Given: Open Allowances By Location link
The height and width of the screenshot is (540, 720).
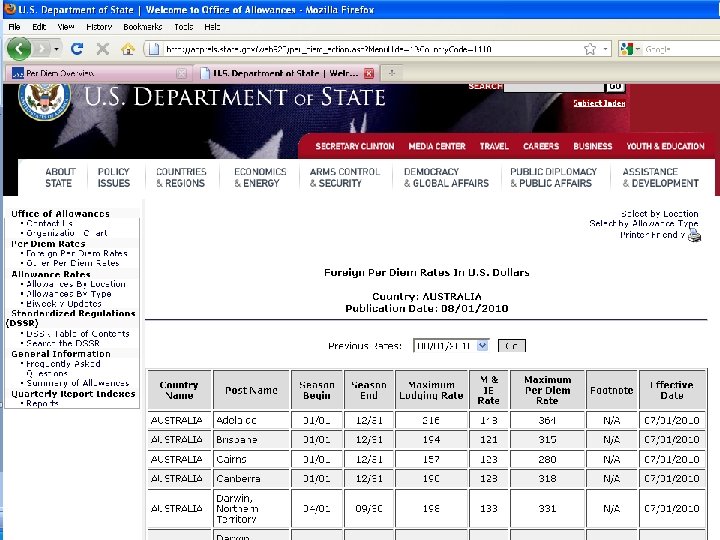Looking at the screenshot, I should 76,284.
